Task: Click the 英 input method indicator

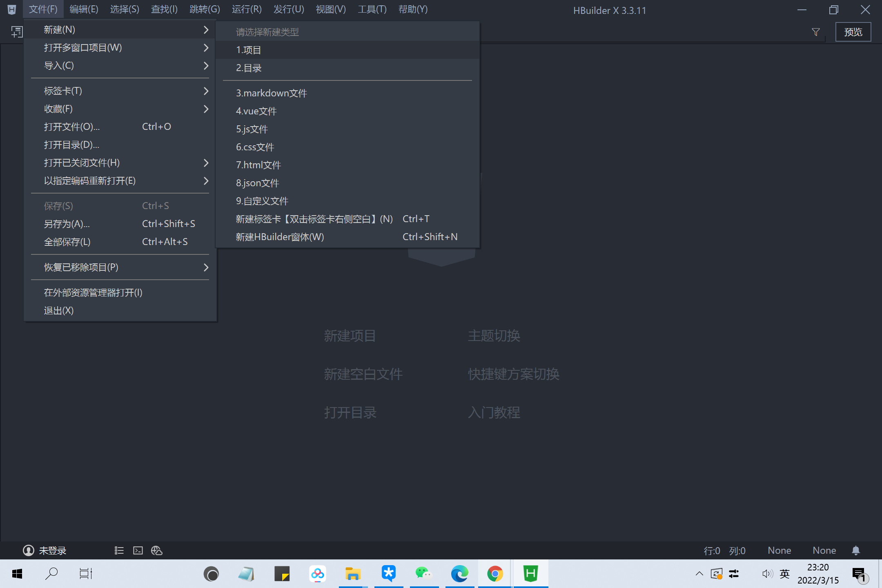Action: click(x=784, y=574)
